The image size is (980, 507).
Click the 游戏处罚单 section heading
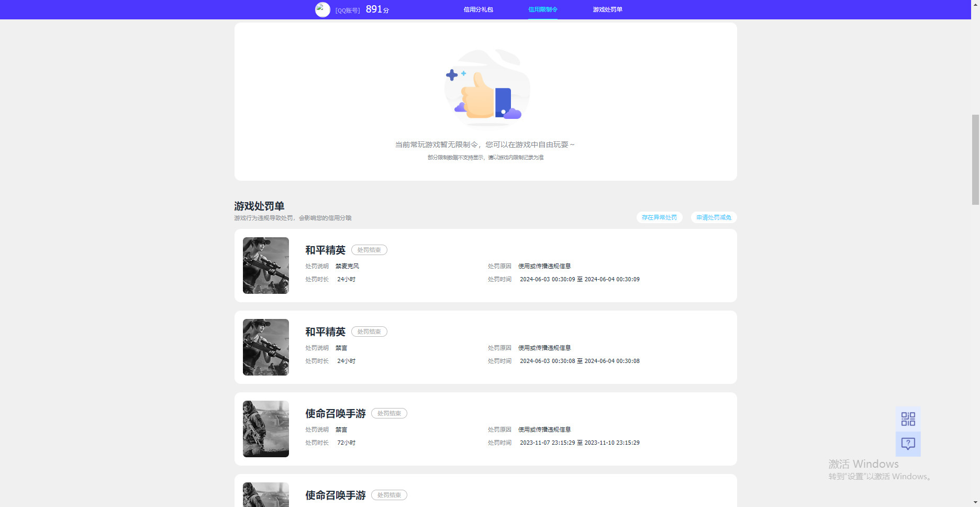click(x=259, y=206)
